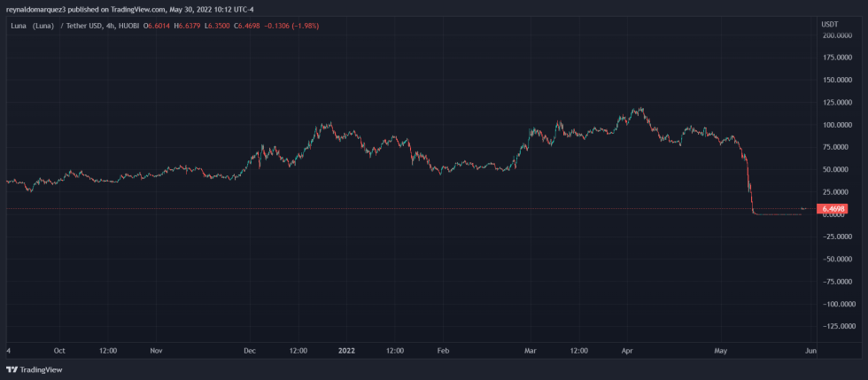Click the USDT currency label on price axis
This screenshot has height=380, width=868.
(x=829, y=24)
